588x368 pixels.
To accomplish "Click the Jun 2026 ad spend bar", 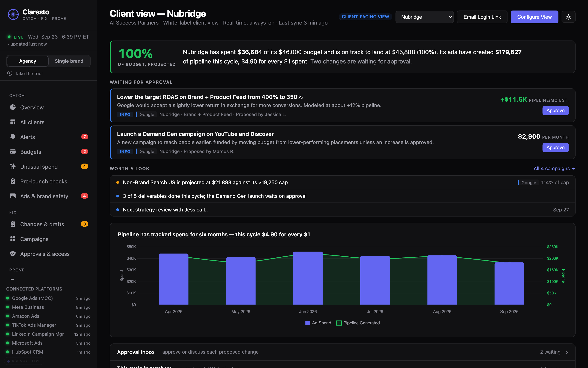I will point(308,278).
